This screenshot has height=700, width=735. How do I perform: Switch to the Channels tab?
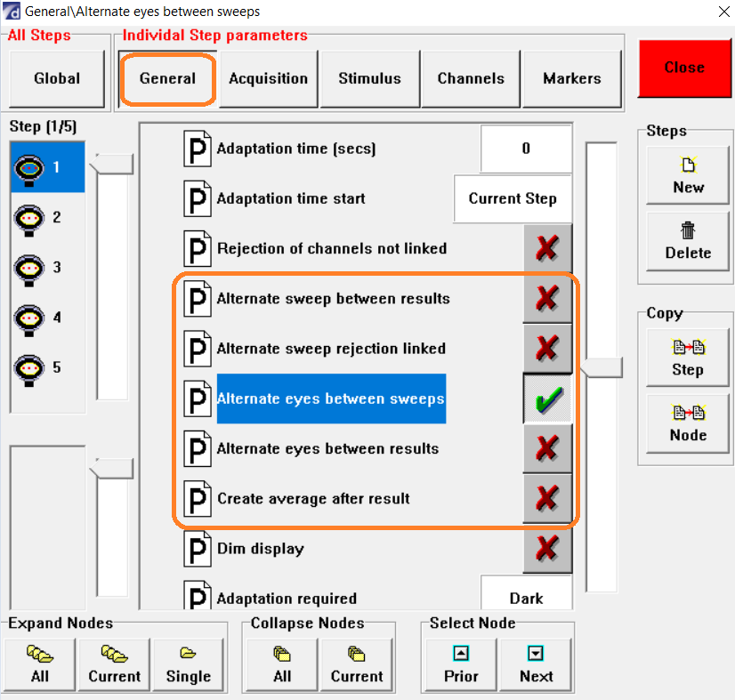(x=471, y=78)
